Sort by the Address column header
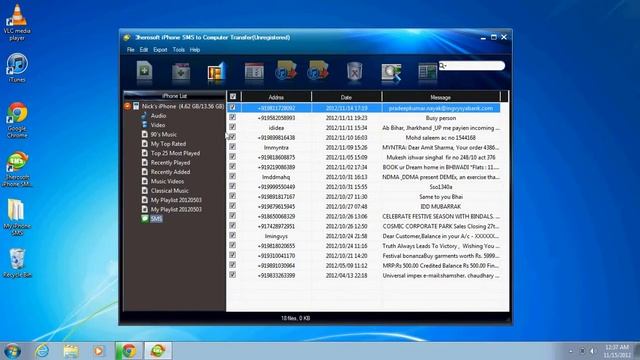 click(276, 97)
